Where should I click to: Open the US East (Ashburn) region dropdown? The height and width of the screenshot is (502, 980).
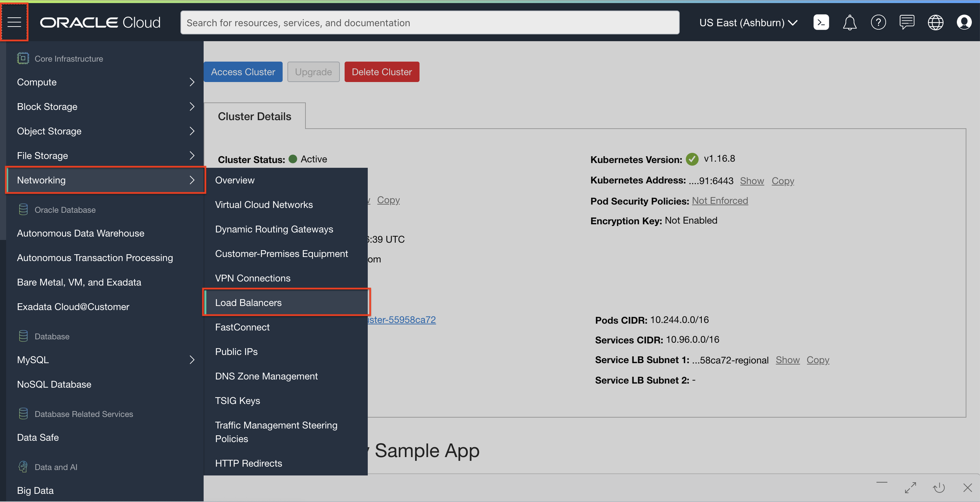click(x=748, y=23)
